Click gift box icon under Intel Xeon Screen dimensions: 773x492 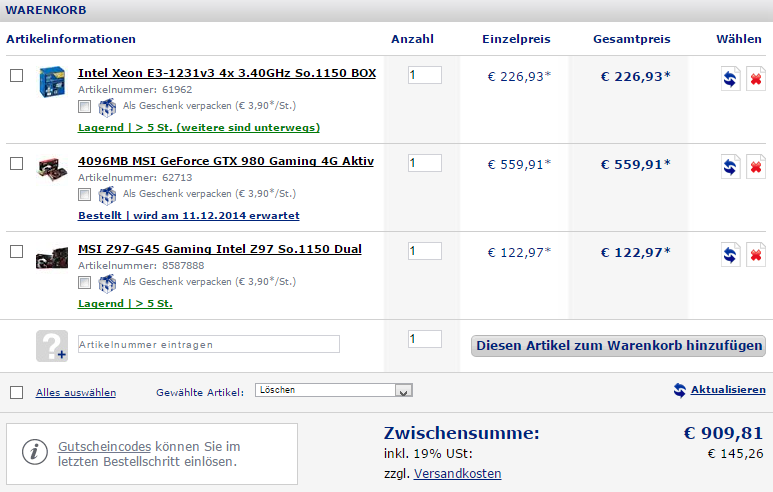tap(107, 107)
